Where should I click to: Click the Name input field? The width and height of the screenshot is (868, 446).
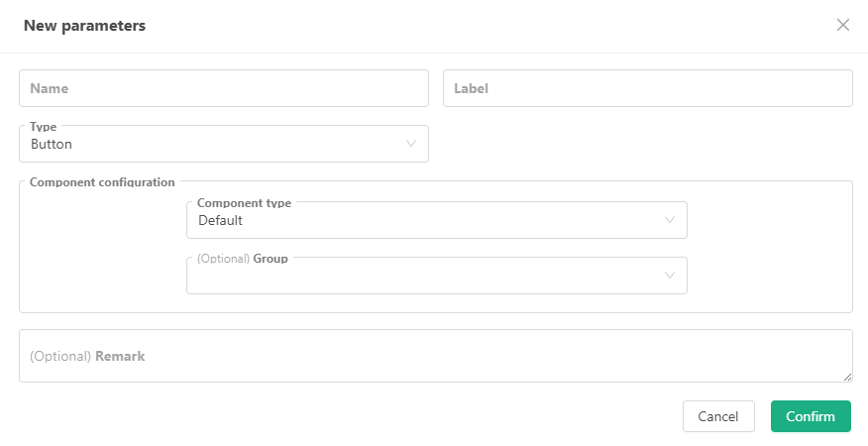point(223,88)
